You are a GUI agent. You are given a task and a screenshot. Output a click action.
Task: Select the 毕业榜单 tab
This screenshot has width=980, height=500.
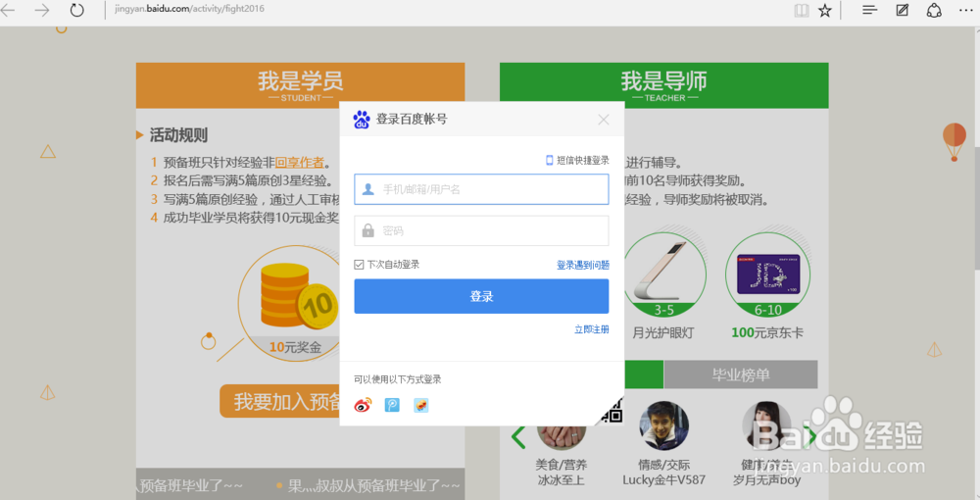(x=741, y=375)
